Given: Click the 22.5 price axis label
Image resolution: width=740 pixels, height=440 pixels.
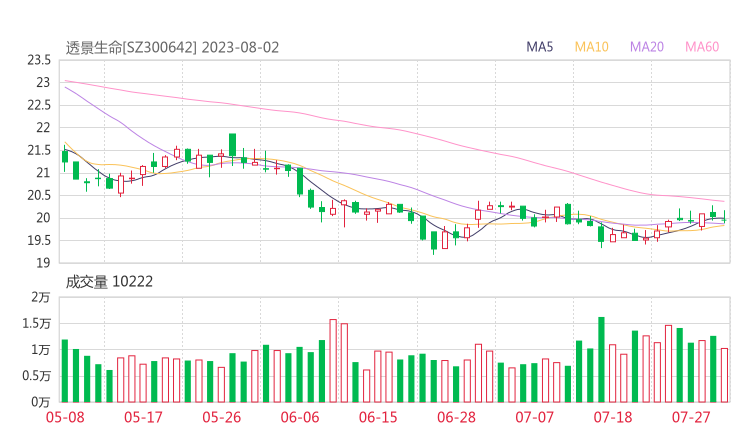Looking at the screenshot, I should click(39, 105).
